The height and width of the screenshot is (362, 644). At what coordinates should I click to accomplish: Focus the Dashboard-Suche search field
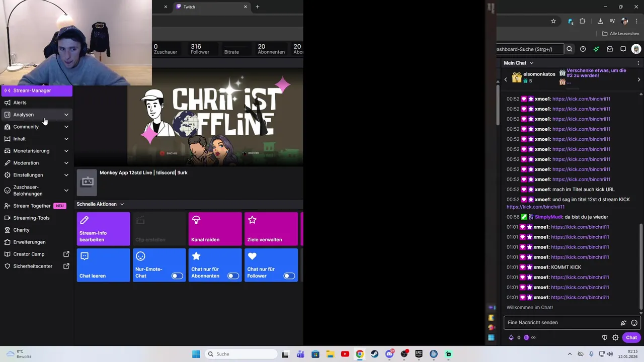tap(530, 49)
